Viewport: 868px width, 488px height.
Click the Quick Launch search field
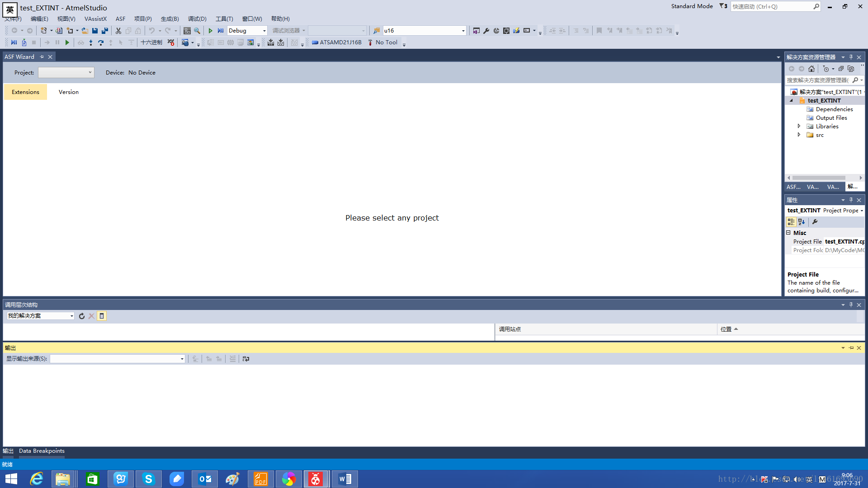[771, 6]
